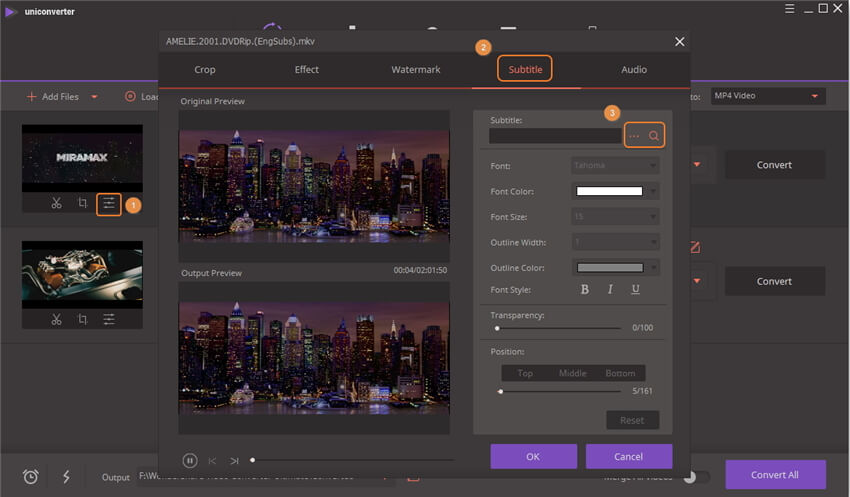Screen dimensions: 850x497
Task: Click the white Font Color swatch
Action: pyautogui.click(x=609, y=191)
